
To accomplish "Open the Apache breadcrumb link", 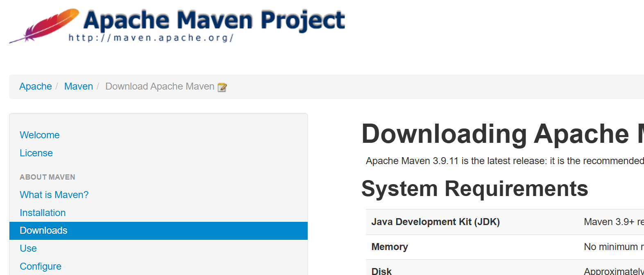I will pos(36,86).
